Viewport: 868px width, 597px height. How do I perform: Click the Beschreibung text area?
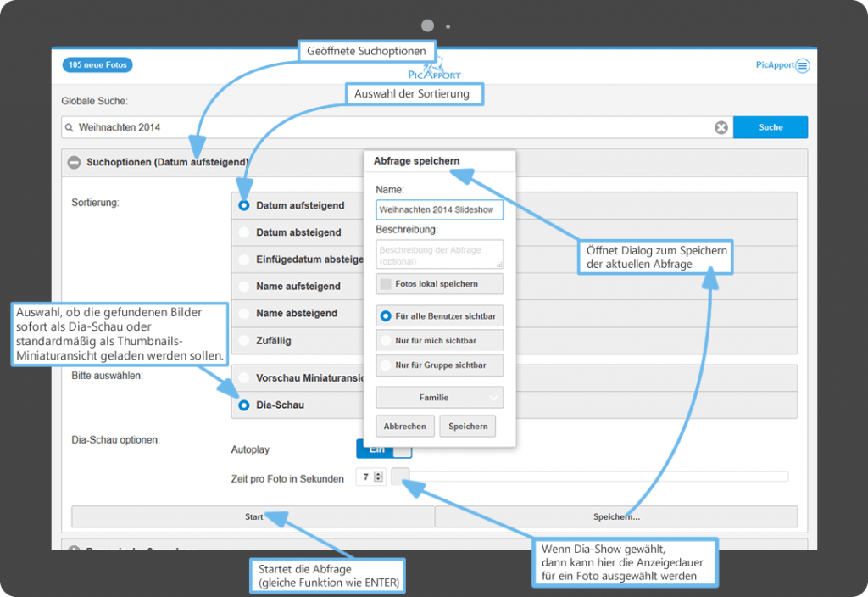[439, 254]
